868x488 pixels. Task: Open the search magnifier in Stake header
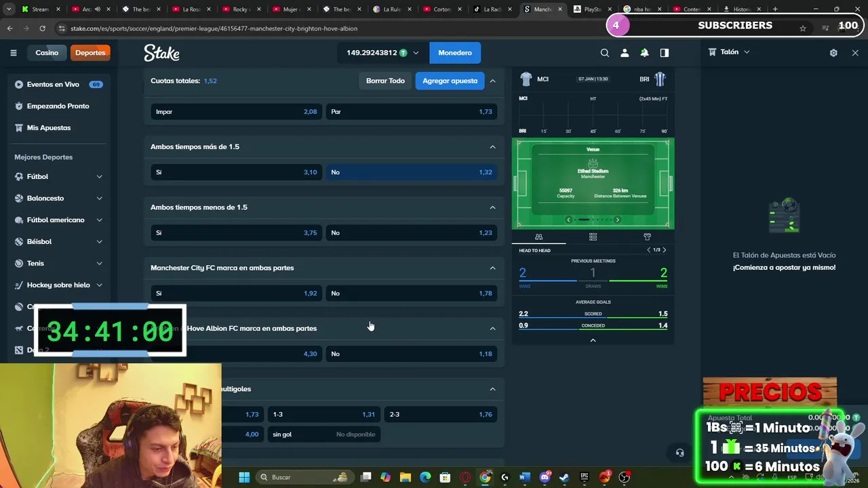coord(605,53)
